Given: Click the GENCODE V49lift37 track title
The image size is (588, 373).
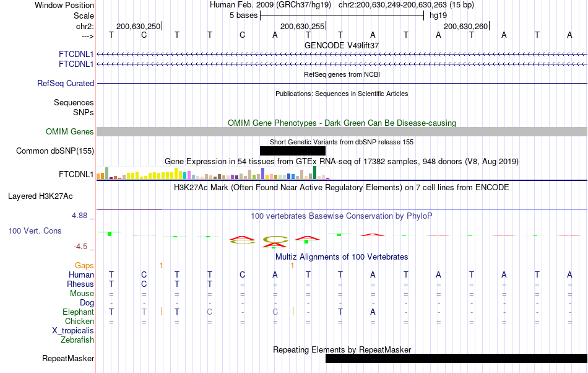Looking at the screenshot, I should tap(342, 45).
